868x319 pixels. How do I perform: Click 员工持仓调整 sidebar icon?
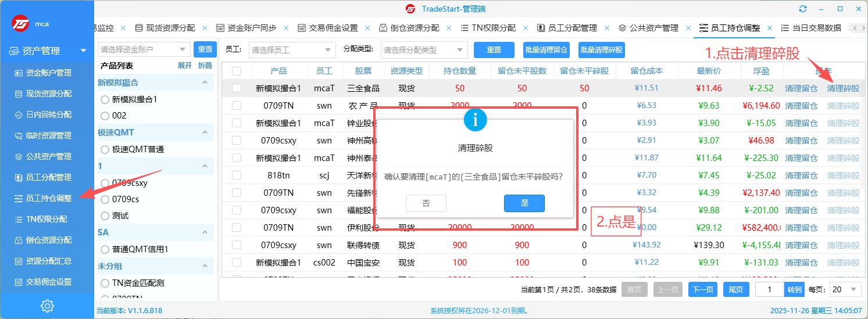(x=19, y=198)
